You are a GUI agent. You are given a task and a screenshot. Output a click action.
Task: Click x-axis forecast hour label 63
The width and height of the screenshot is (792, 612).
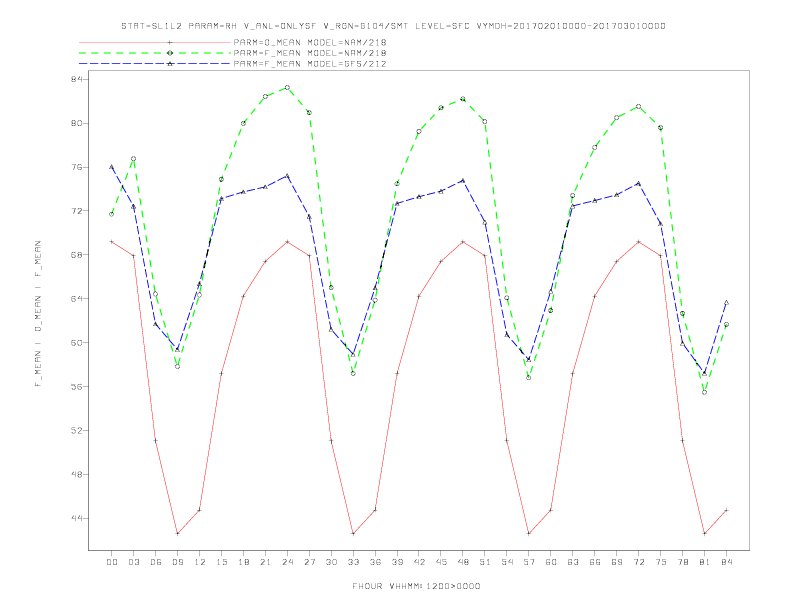(x=573, y=562)
